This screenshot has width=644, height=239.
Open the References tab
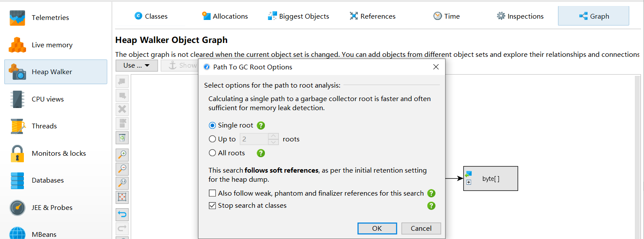pyautogui.click(x=372, y=16)
